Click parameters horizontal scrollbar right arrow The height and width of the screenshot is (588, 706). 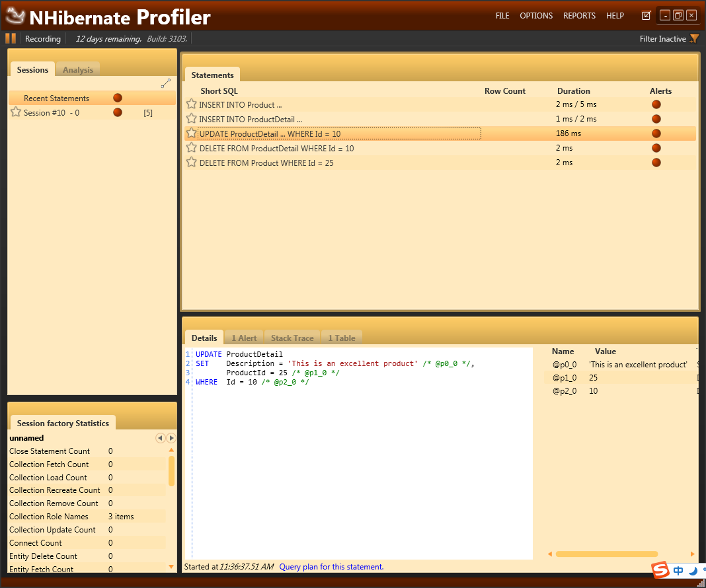pos(693,554)
